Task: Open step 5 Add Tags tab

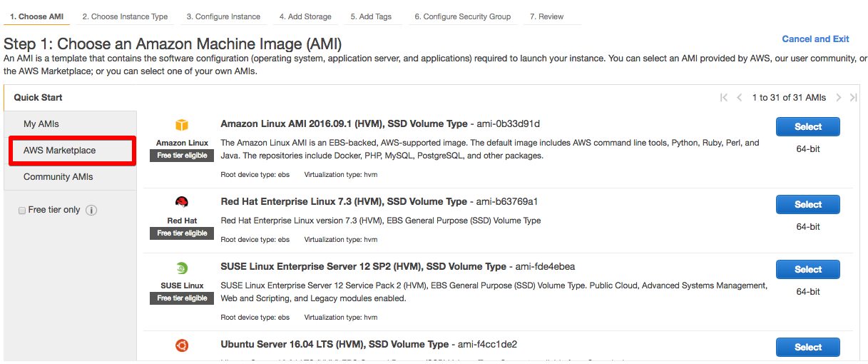Action: click(x=371, y=16)
